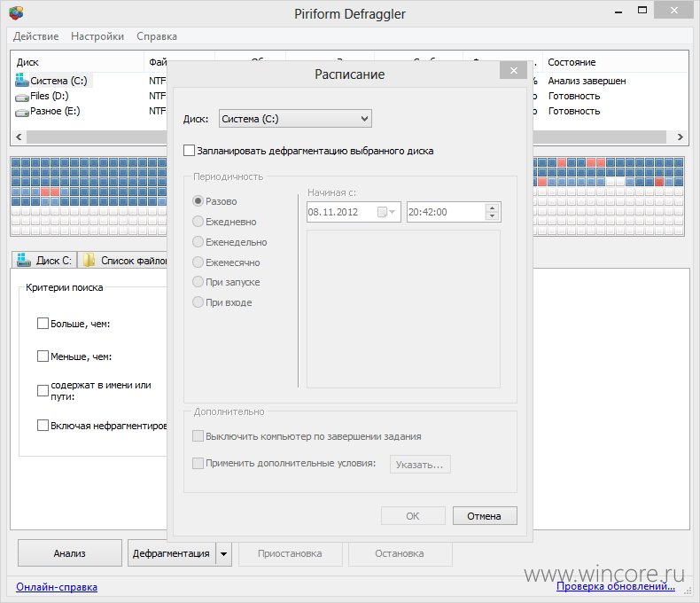Click the Приостановка button

290,554
